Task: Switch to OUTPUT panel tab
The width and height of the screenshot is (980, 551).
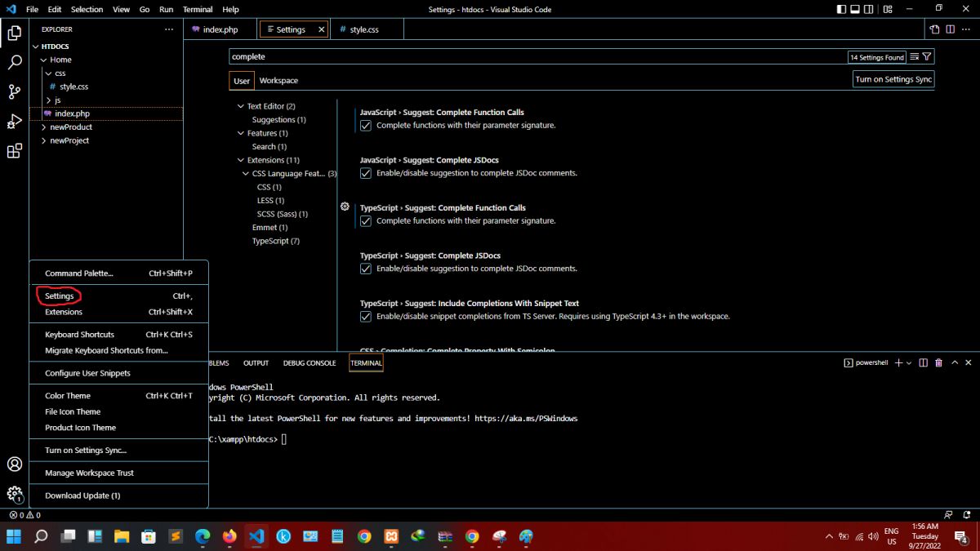Action: point(256,362)
